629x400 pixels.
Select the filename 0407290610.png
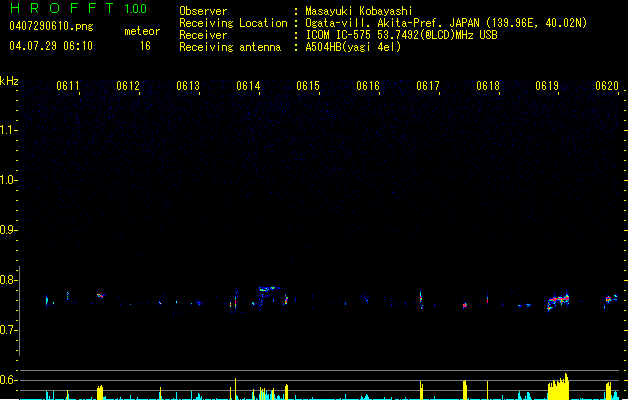click(x=51, y=26)
